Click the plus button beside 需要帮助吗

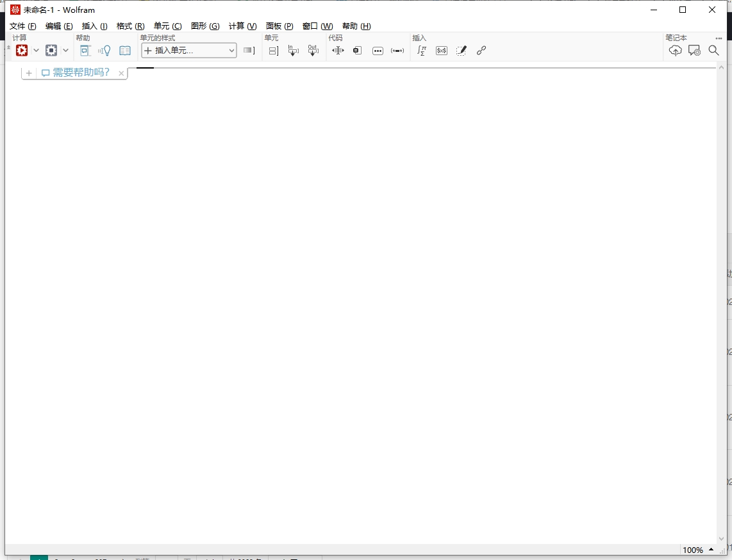(29, 73)
